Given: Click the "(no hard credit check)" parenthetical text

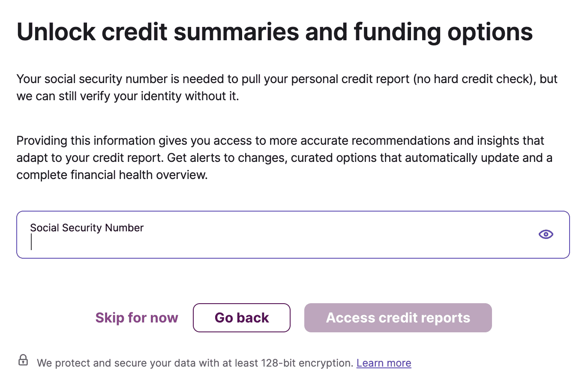Looking at the screenshot, I should pyautogui.click(x=474, y=79).
